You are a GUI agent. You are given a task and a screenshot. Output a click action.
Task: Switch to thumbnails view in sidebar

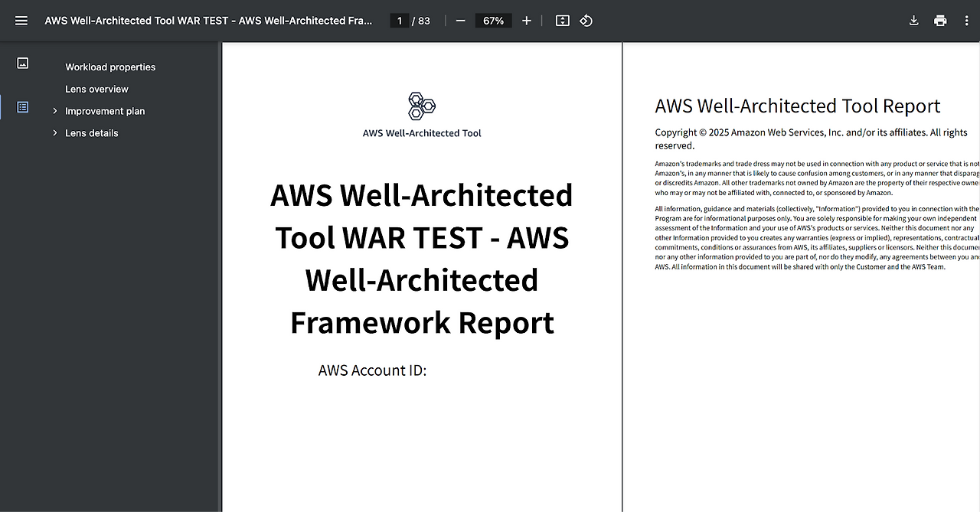point(23,64)
